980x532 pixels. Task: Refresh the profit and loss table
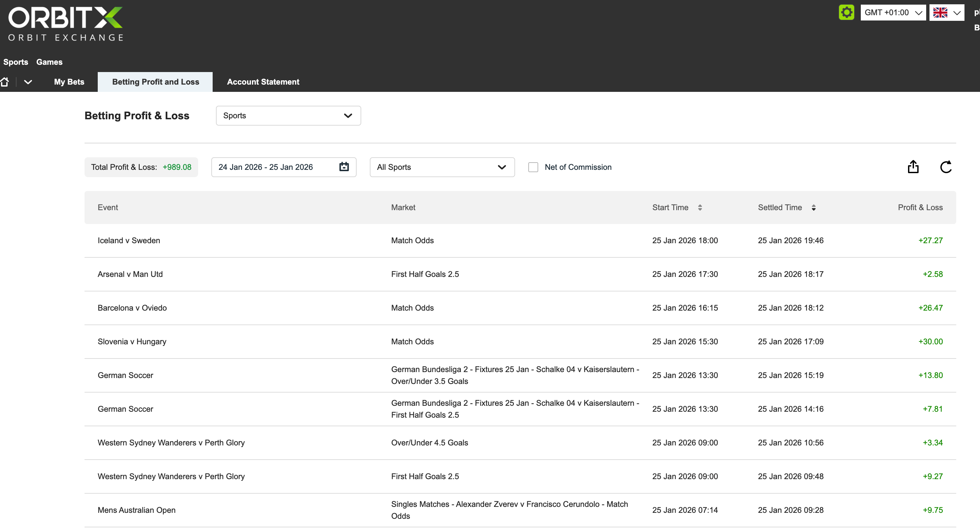point(946,167)
